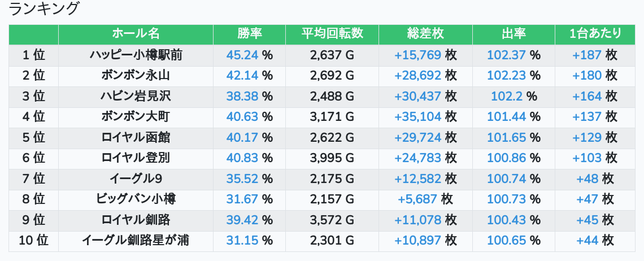This screenshot has height=261, width=644.
Task: Click the +187 per-machine value
Action: pos(587,55)
